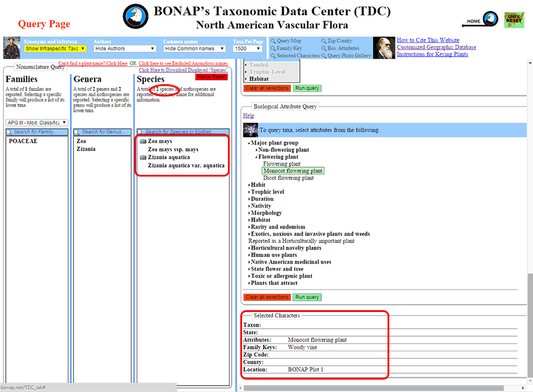533x392 pixels.
Task: Open the Taxa Per Page dropdown
Action: pos(247,49)
